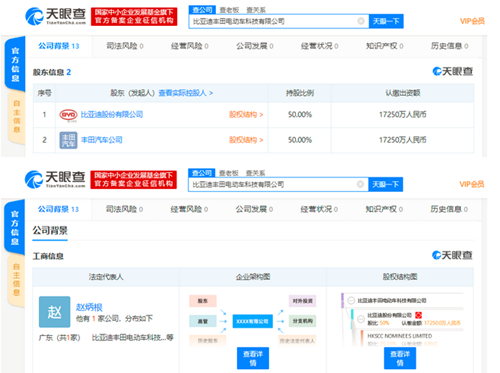
Task: Open the 查看实际控股人 link
Action: (x=186, y=93)
